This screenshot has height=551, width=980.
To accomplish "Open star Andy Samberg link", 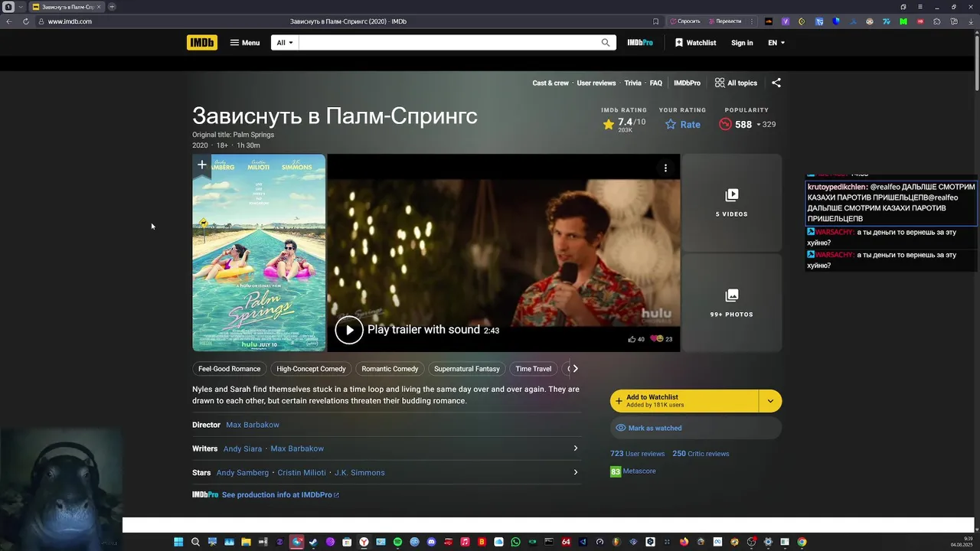I will (x=243, y=473).
